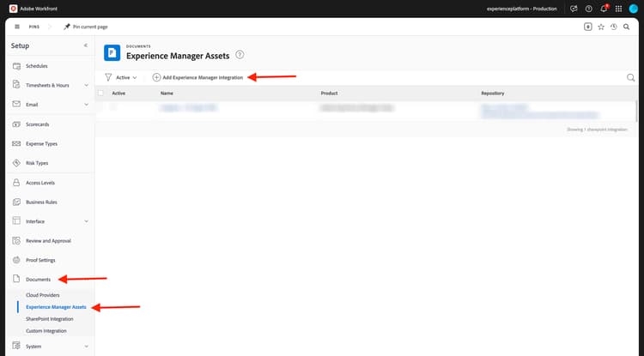
Task: Select Documents in the sidebar
Action: pos(38,280)
